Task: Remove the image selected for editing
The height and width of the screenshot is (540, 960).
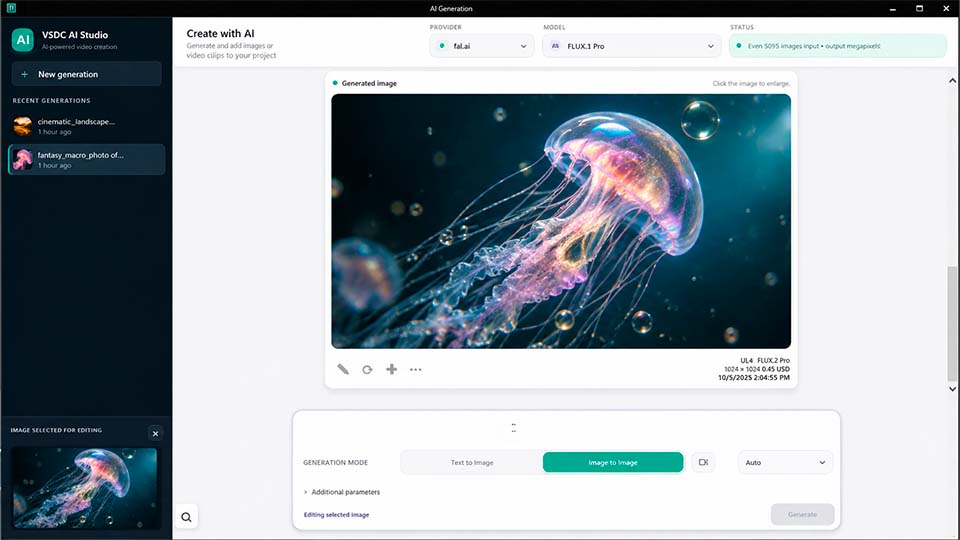Action: 156,433
